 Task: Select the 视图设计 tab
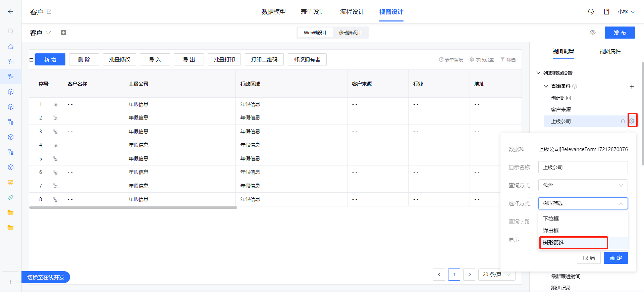[391, 12]
